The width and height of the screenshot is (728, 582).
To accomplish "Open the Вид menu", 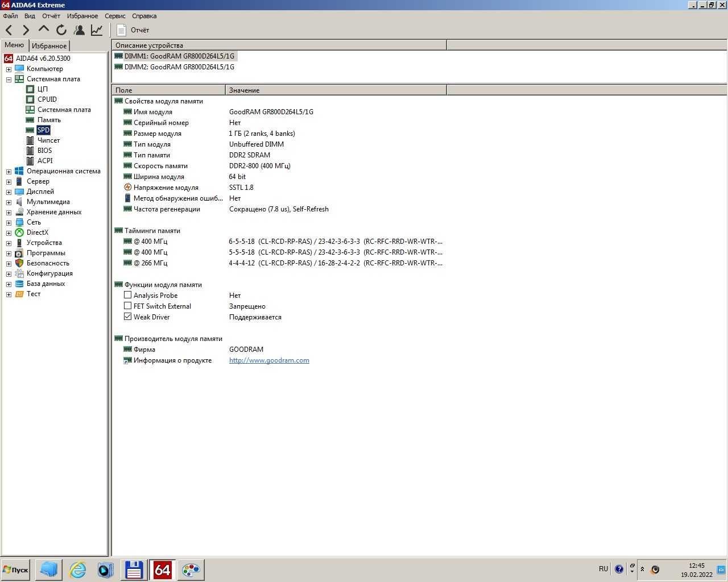I will click(x=30, y=16).
